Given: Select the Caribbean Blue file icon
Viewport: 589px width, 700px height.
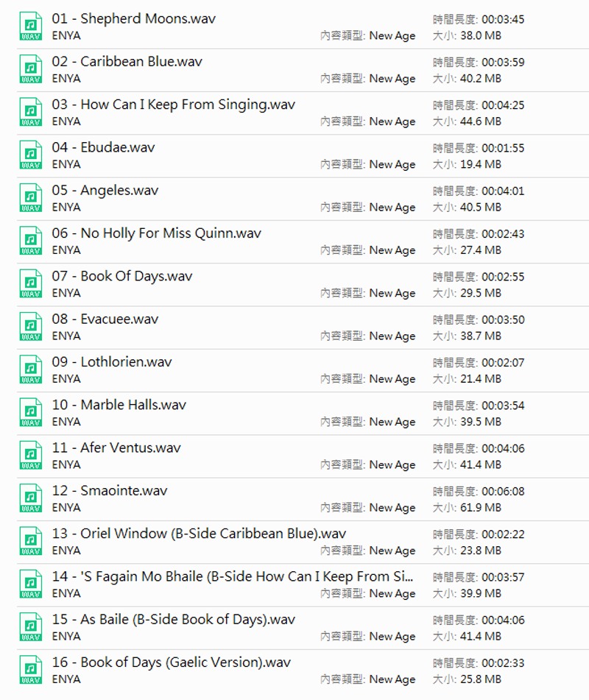Looking at the screenshot, I should 31,69.
